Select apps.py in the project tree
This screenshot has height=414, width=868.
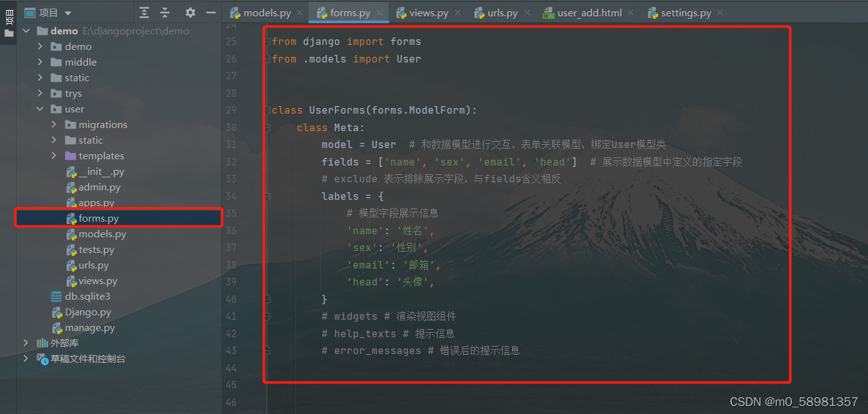click(x=96, y=202)
